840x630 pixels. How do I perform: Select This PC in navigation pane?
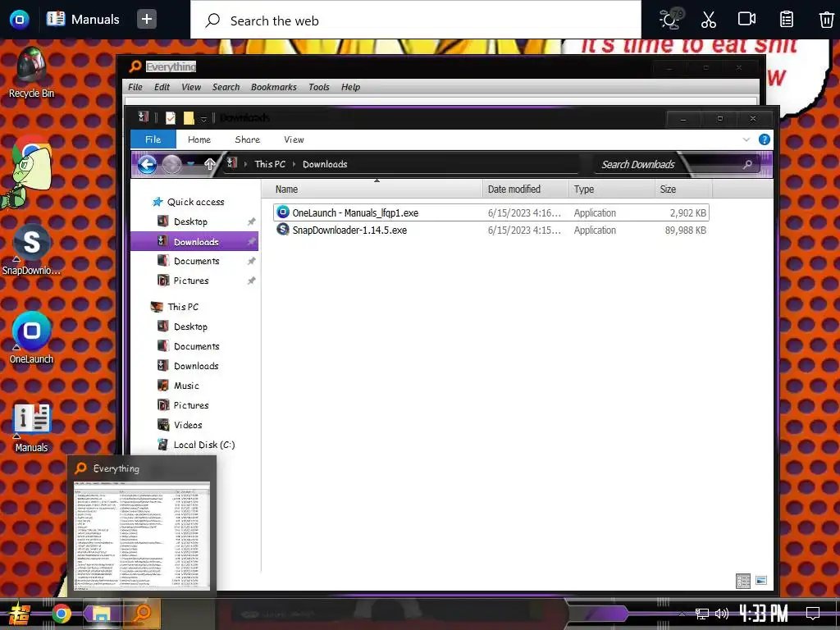coord(175,307)
